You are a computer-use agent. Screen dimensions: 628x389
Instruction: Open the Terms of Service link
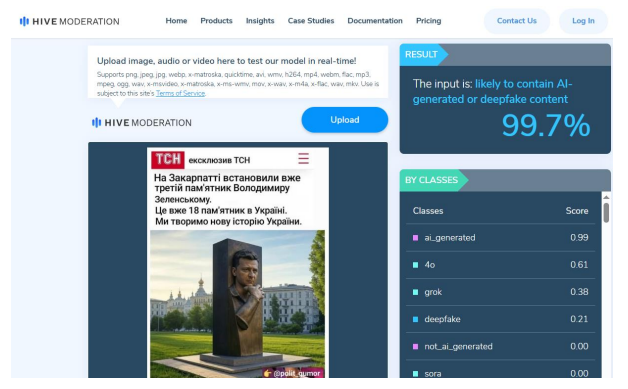point(180,93)
